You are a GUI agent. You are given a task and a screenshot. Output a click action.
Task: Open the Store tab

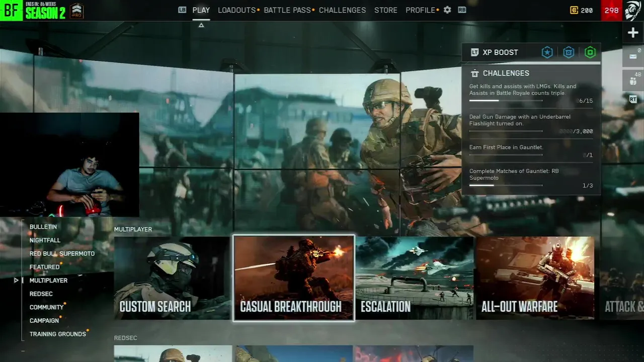pos(386,10)
